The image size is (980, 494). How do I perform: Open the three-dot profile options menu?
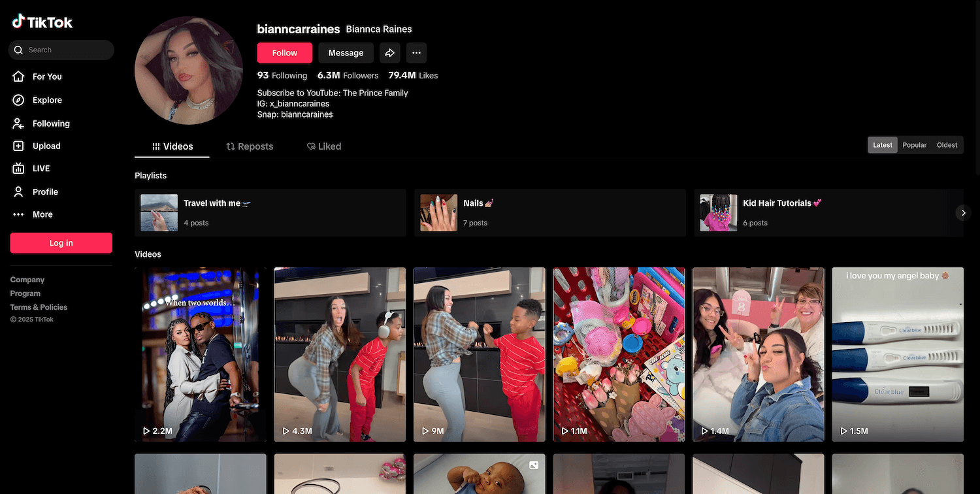pyautogui.click(x=416, y=53)
